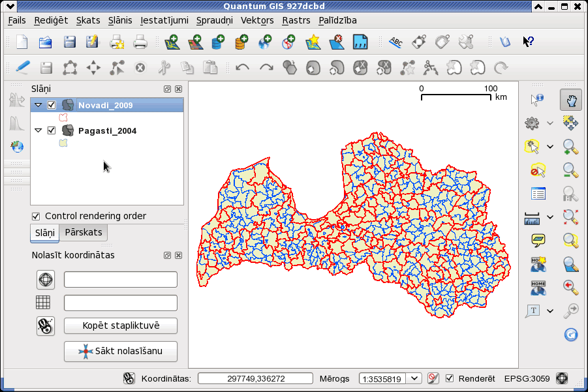This screenshot has width=588, height=392.
Task: Click the Novadi_2009 red outline symbol swatch
Action: tap(63, 117)
